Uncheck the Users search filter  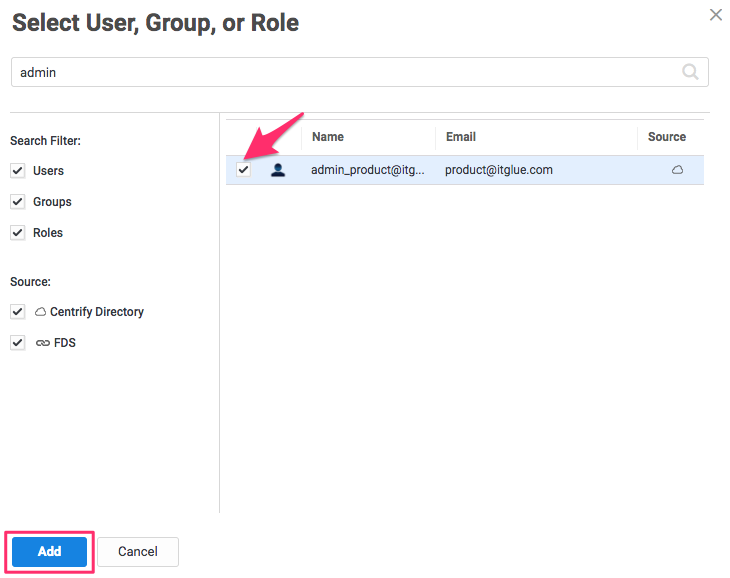(x=18, y=171)
